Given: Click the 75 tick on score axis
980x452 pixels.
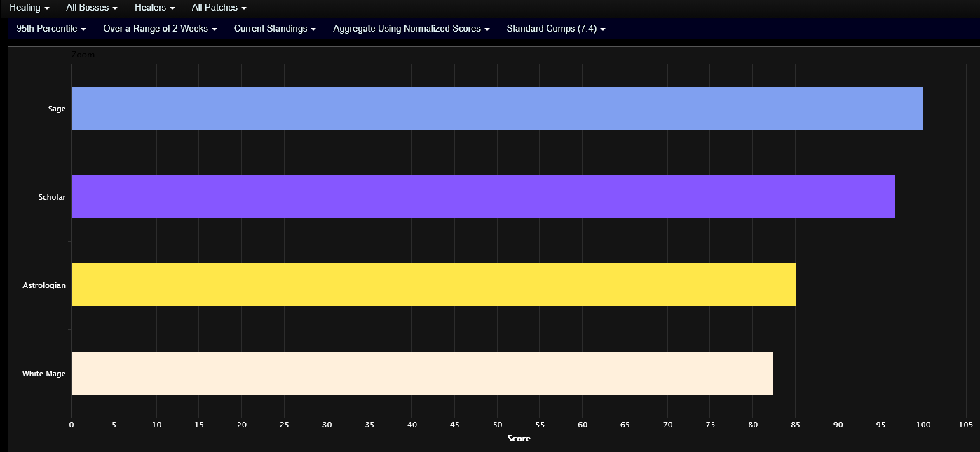Looking at the screenshot, I should click(x=709, y=425).
